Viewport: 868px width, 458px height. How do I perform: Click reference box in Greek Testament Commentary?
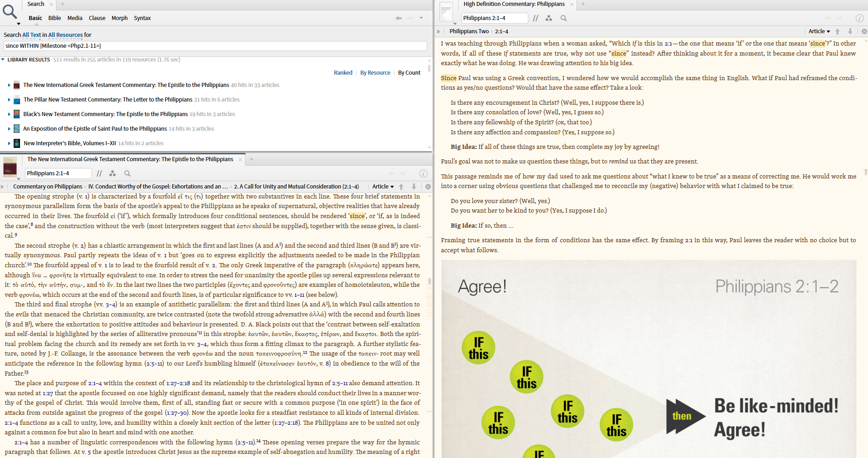click(58, 173)
